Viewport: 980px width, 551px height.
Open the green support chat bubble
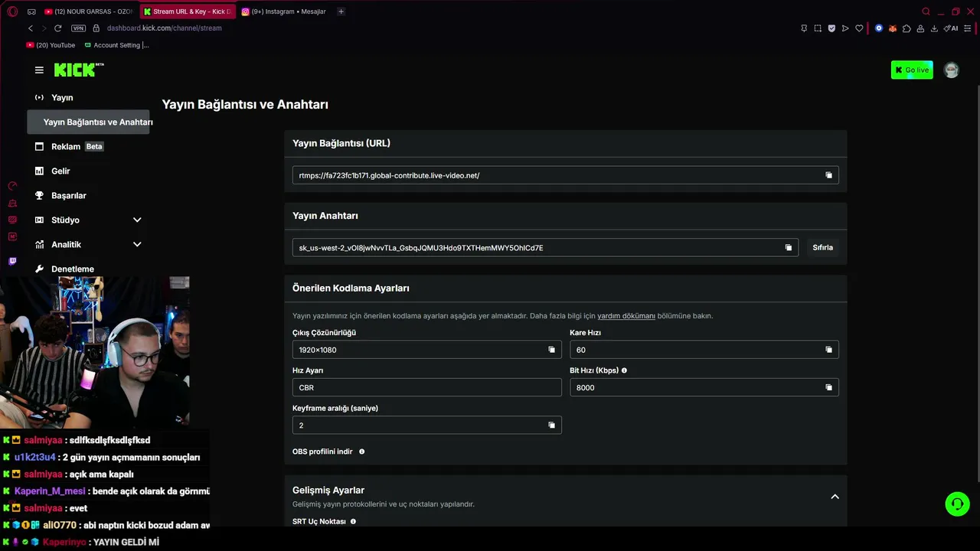click(x=957, y=504)
